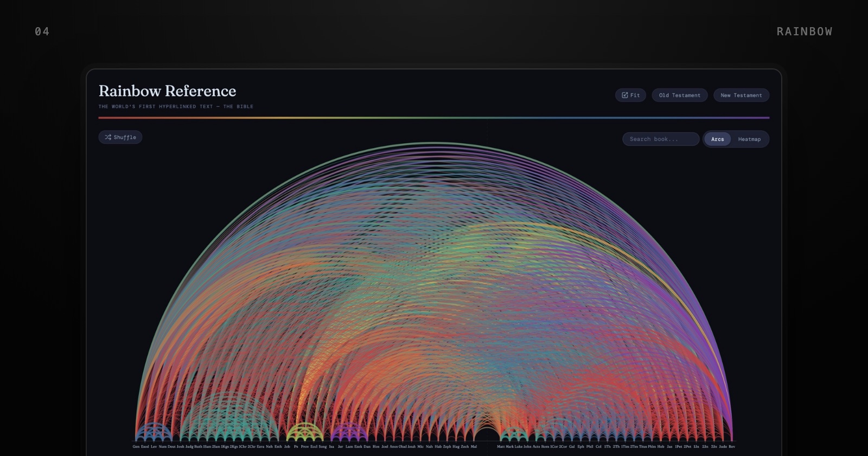Select the Exod book label
Screen dimensions: 868x456
145,447
